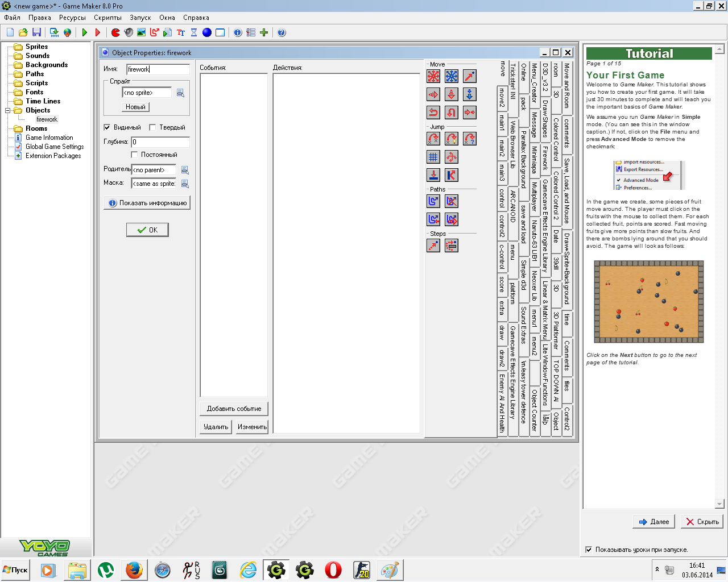728x582 pixels.
Task: Choose the Speed Vertical action icon
Action: pos(452,94)
